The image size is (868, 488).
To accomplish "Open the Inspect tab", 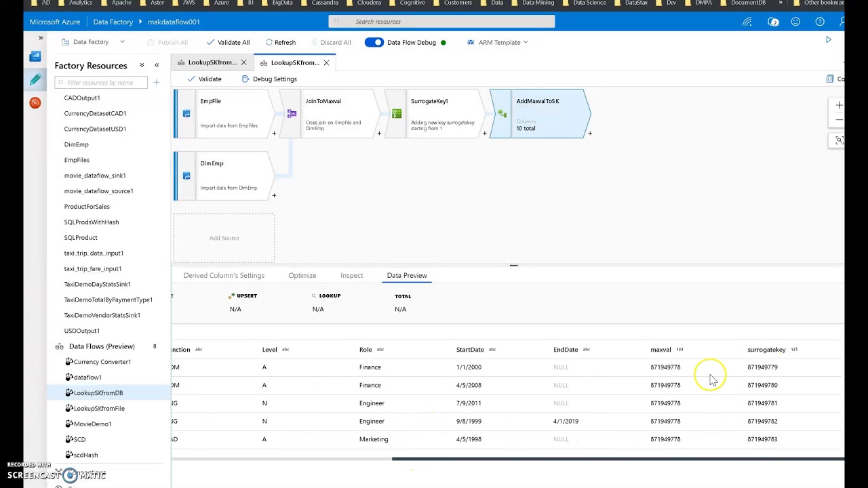I will (x=352, y=276).
